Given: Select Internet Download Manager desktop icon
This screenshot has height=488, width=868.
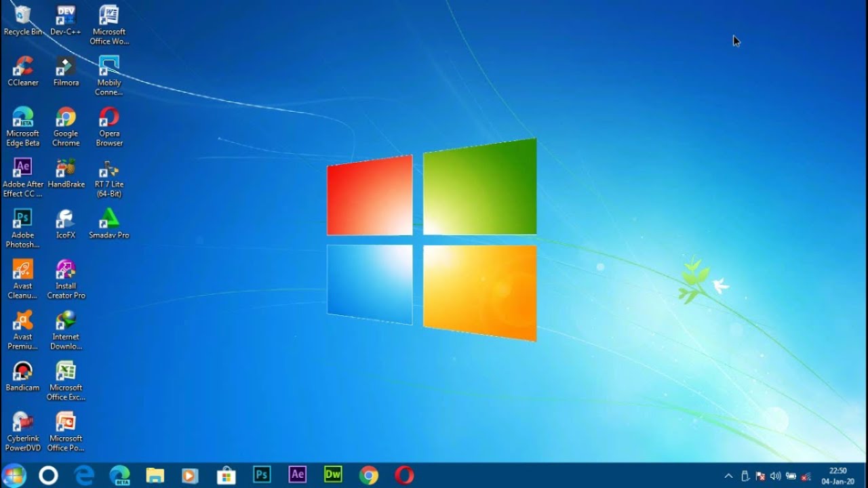Looking at the screenshot, I should tap(66, 330).
